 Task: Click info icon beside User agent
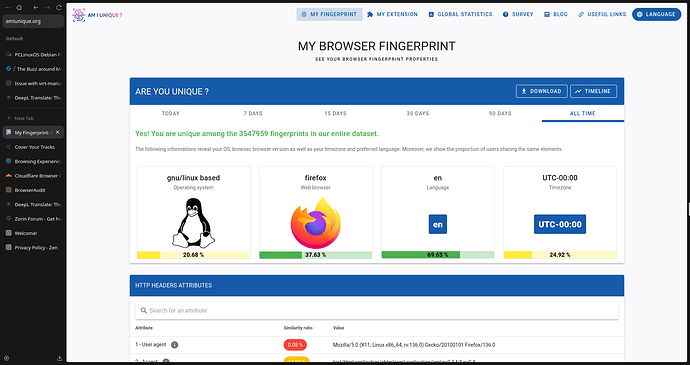(174, 345)
